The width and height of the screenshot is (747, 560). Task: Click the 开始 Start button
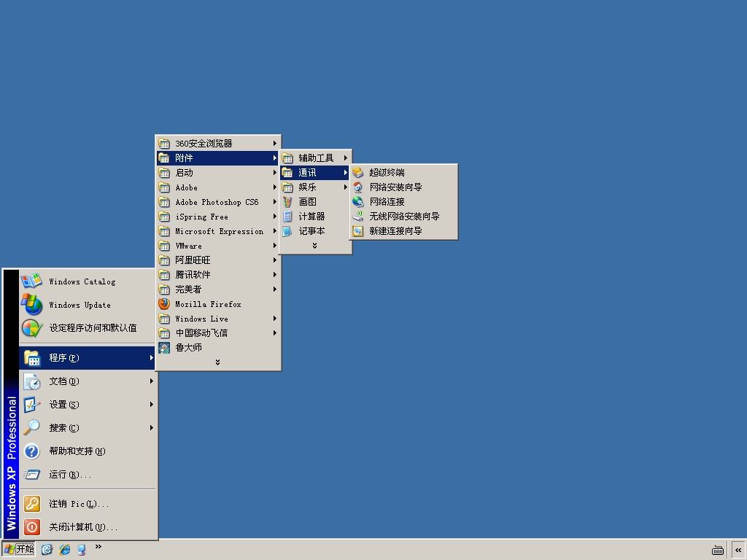18,550
